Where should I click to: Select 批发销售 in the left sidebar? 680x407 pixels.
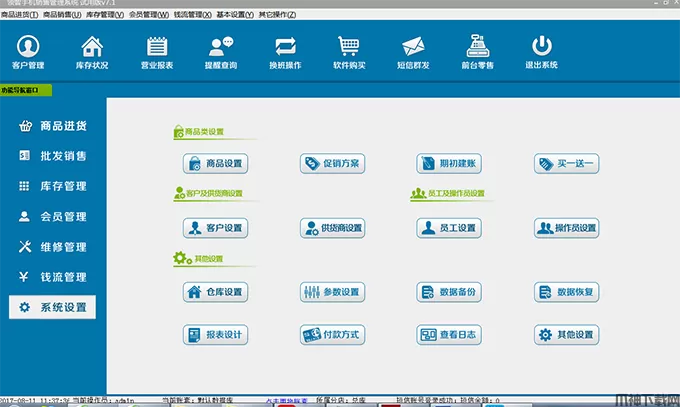52,156
